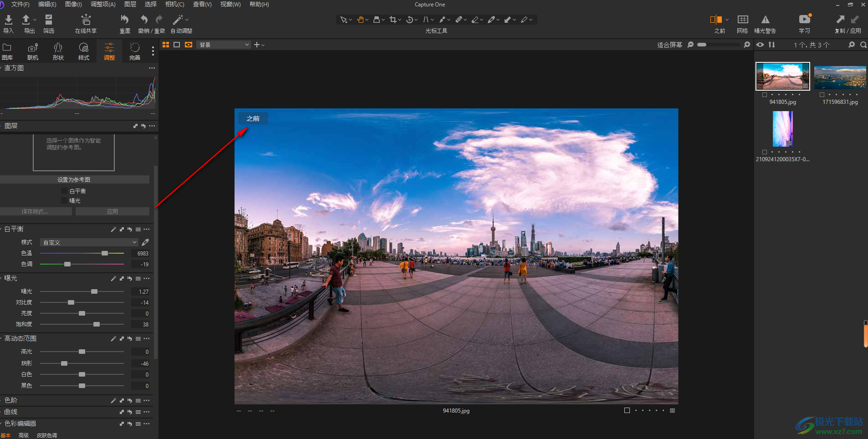The width and height of the screenshot is (868, 439).
Task: Toggle the Before/After view button
Action: [715, 20]
